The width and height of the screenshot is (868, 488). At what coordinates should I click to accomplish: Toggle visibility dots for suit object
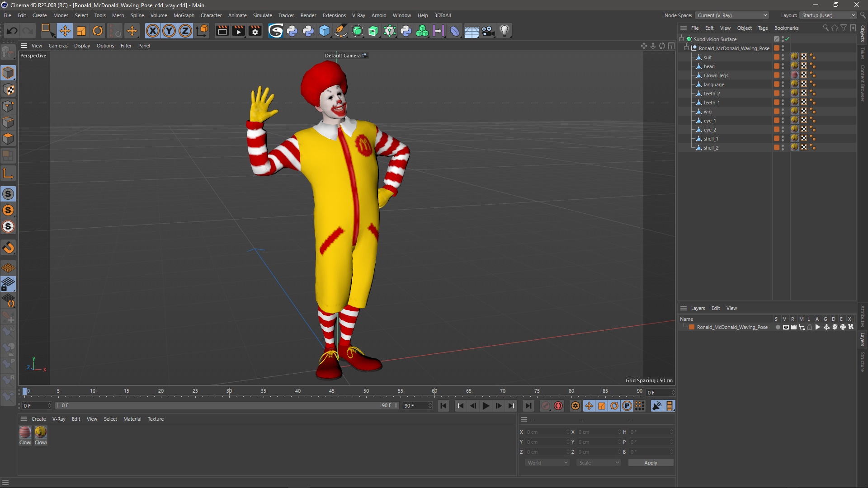783,57
